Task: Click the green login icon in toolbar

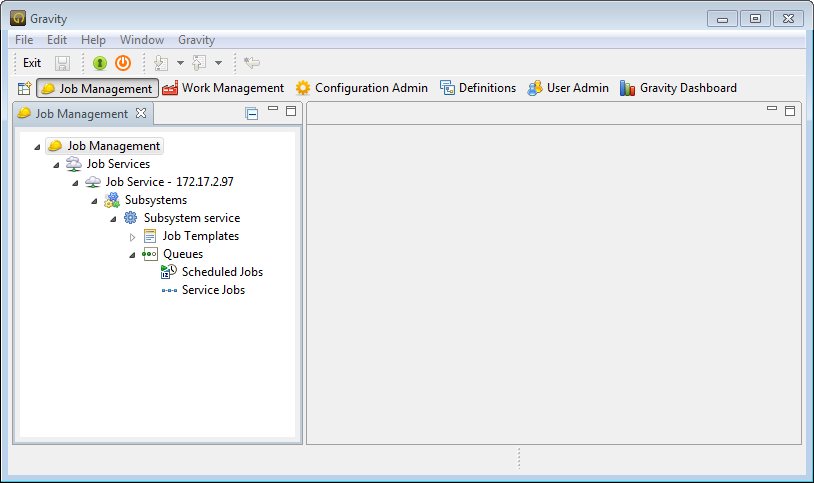Action: point(100,63)
